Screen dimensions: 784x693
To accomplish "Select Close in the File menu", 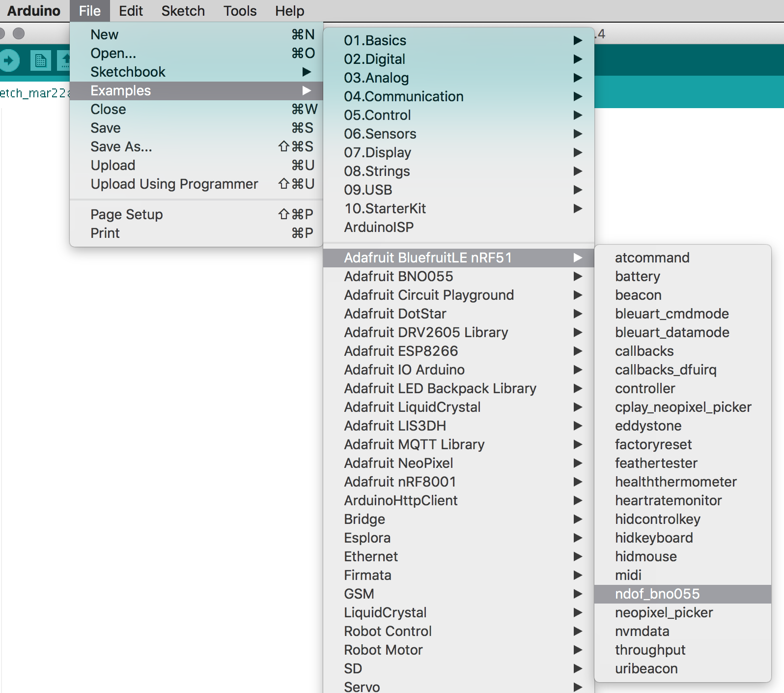I will 196,109.
